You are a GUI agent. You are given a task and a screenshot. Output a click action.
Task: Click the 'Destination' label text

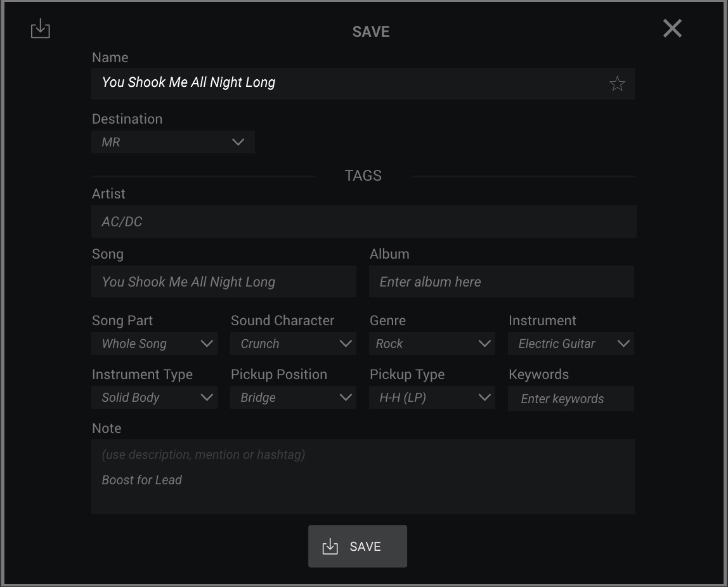[127, 119]
